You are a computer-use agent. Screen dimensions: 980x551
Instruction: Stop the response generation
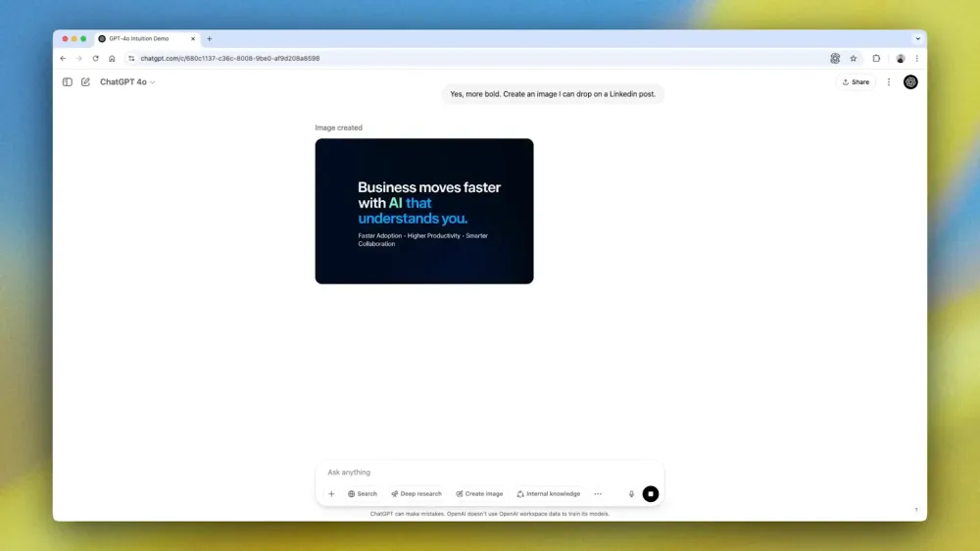[651, 494]
